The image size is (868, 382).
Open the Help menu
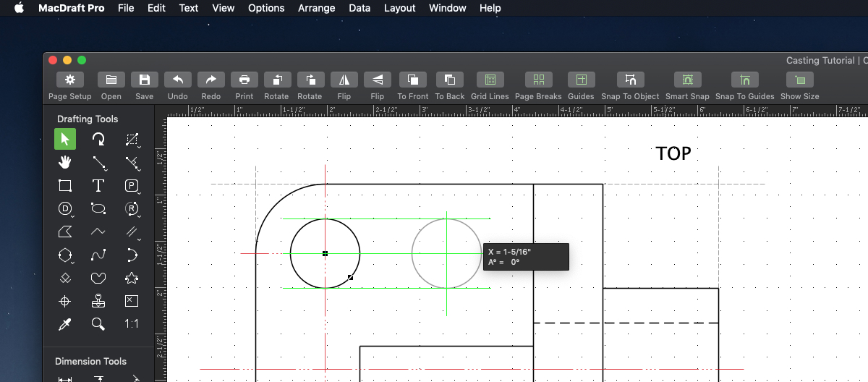tap(490, 8)
